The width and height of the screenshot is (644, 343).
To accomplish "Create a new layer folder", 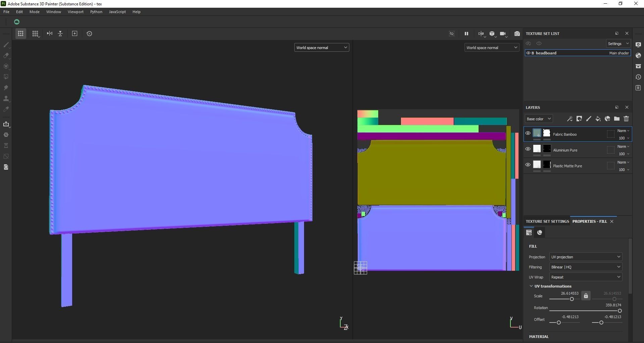I will click(x=617, y=119).
